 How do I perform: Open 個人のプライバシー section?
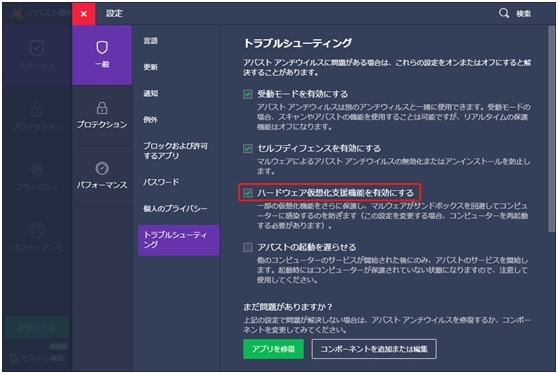pyautogui.click(x=175, y=209)
